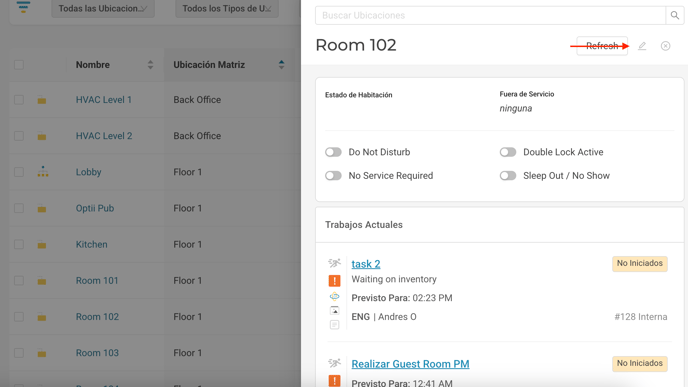Click the notes icon on task 2
Screen dimensions: 688x387
pos(334,325)
